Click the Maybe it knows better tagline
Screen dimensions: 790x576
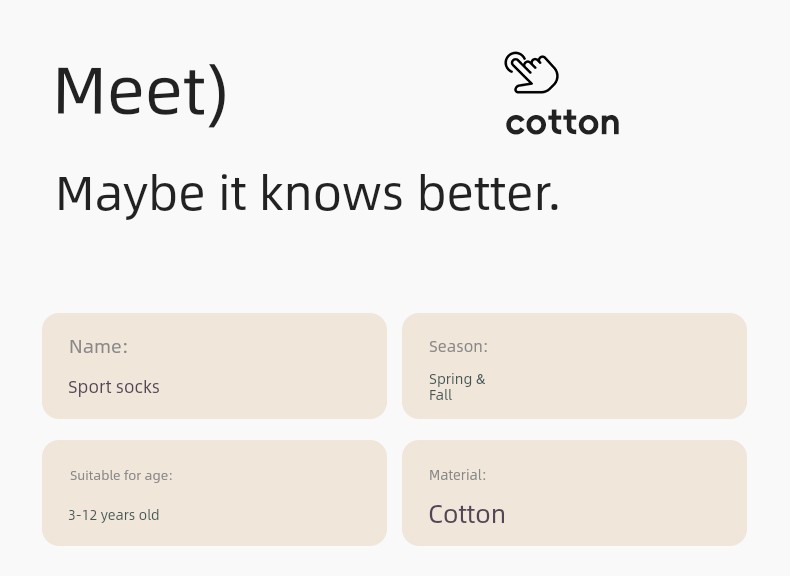pyautogui.click(x=308, y=196)
